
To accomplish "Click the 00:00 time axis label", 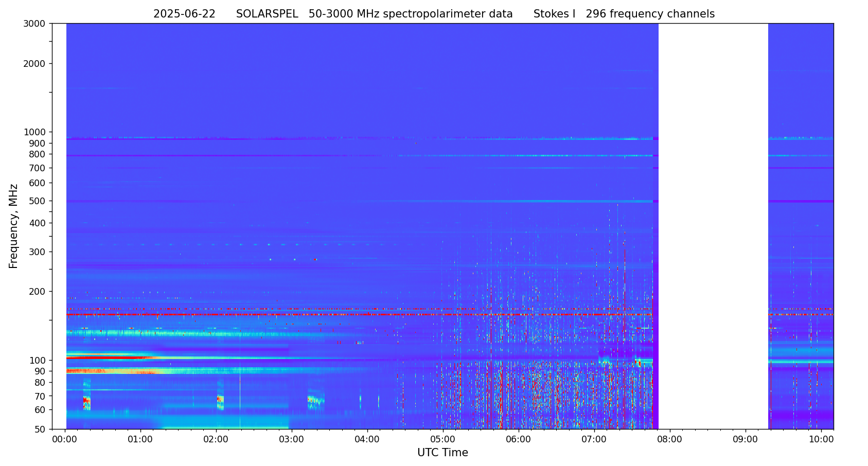I will (65, 440).
